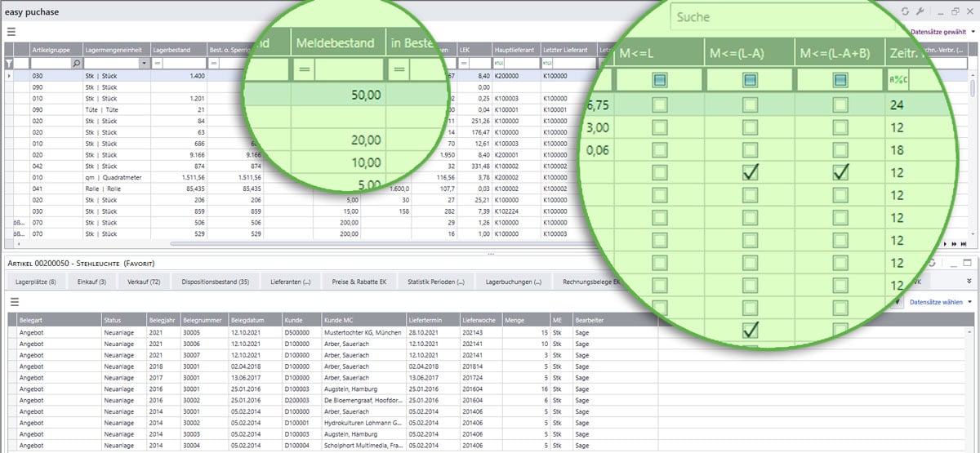Switch to the Einkauf (3) tab
The width and height of the screenshot is (980, 453).
coord(91,281)
